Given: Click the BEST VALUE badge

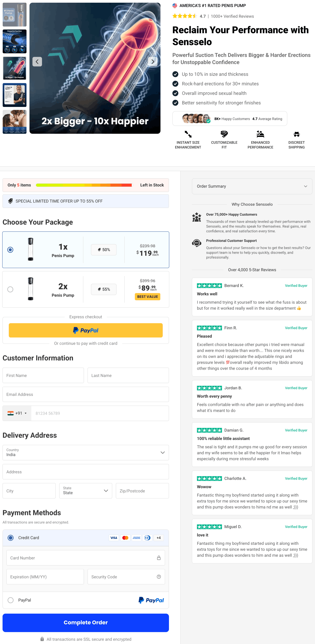Looking at the screenshot, I should point(148,296).
